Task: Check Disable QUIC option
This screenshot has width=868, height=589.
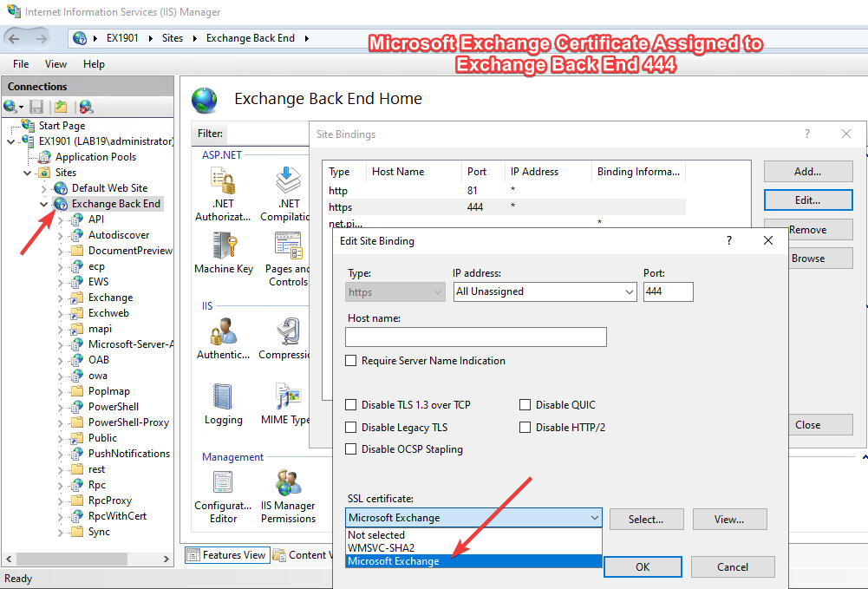Action: pos(525,405)
